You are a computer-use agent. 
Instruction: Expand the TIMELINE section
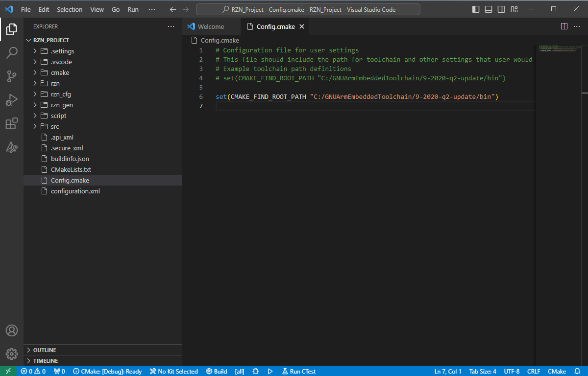coord(103,361)
